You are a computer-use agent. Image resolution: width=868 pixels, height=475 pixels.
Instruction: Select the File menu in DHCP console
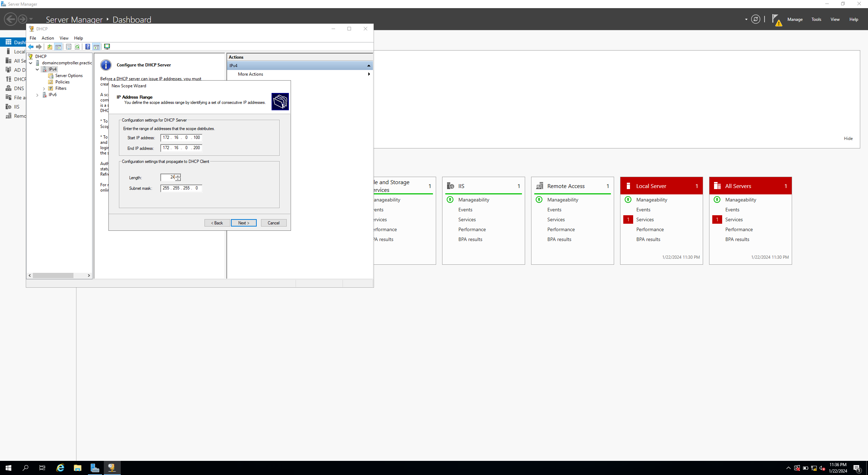tap(33, 38)
